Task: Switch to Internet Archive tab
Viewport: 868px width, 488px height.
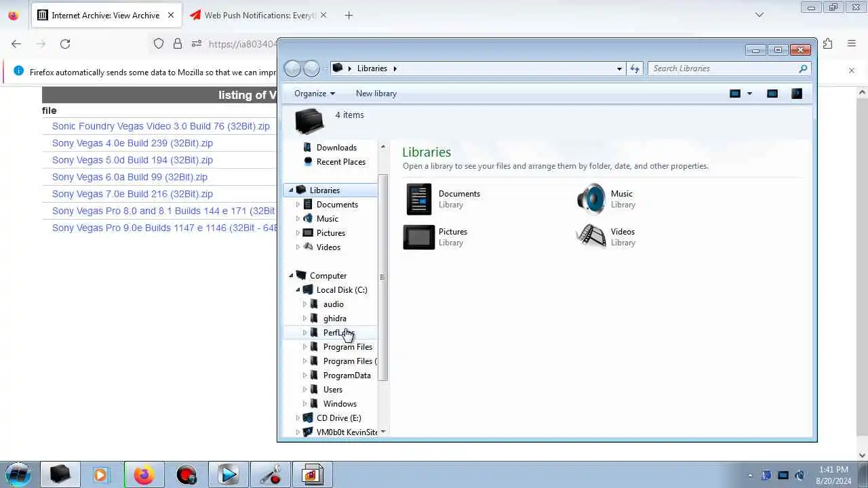Action: pyautogui.click(x=106, y=15)
